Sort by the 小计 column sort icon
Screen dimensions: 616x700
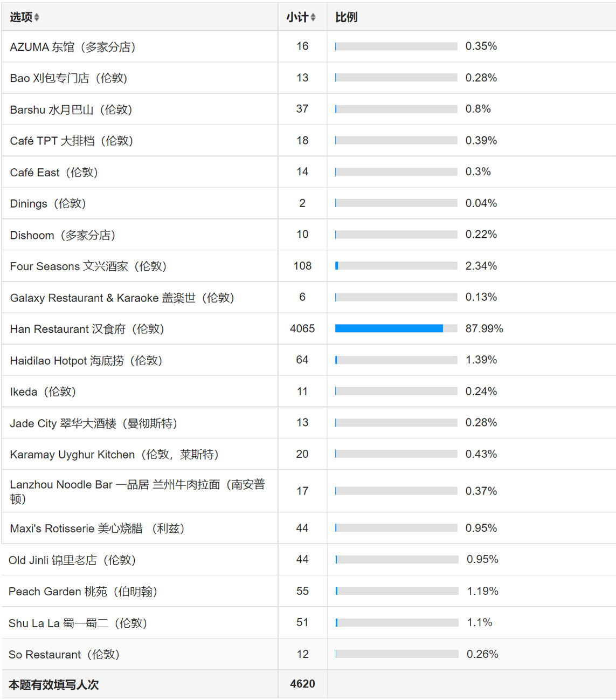313,17
